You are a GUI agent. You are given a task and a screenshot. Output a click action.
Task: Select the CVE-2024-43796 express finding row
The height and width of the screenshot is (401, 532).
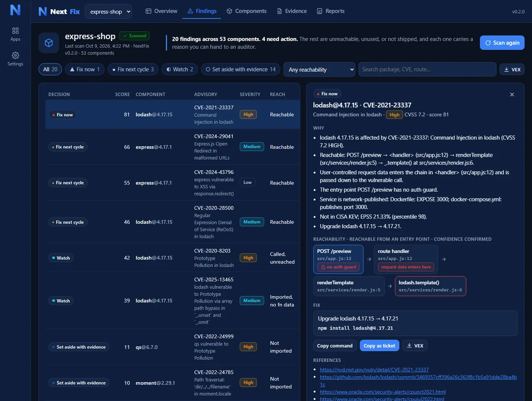pyautogui.click(x=172, y=183)
